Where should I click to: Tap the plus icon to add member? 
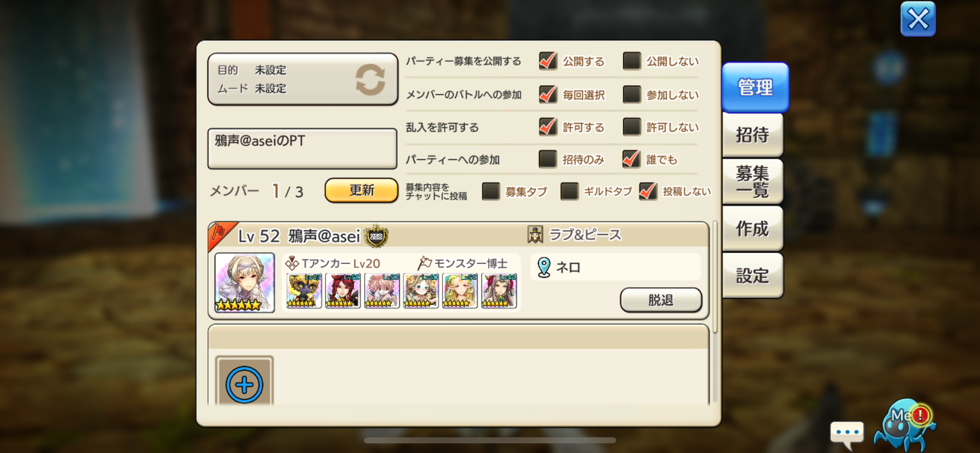point(244,384)
